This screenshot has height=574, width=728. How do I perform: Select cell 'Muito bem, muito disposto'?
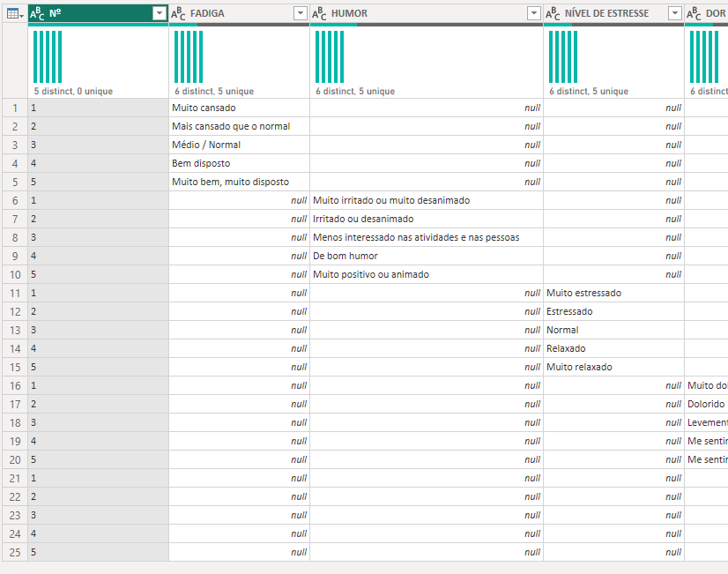[239, 182]
